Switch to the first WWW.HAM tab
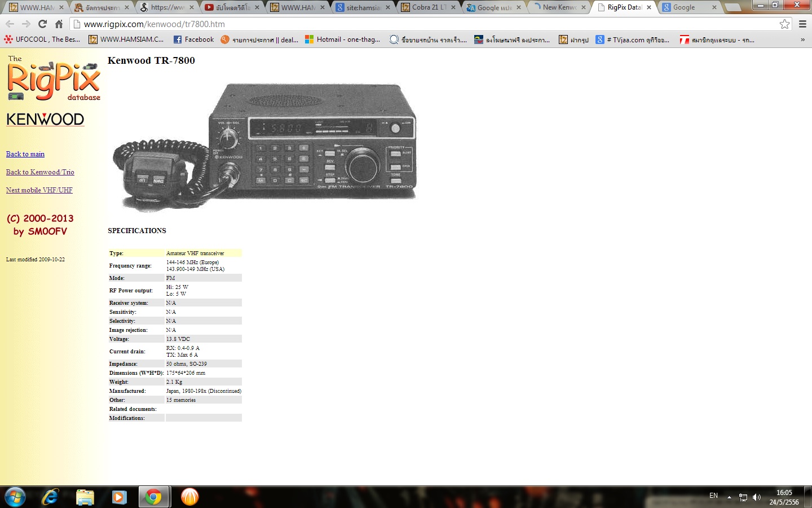Screen dimensions: 812x508 [36, 7]
